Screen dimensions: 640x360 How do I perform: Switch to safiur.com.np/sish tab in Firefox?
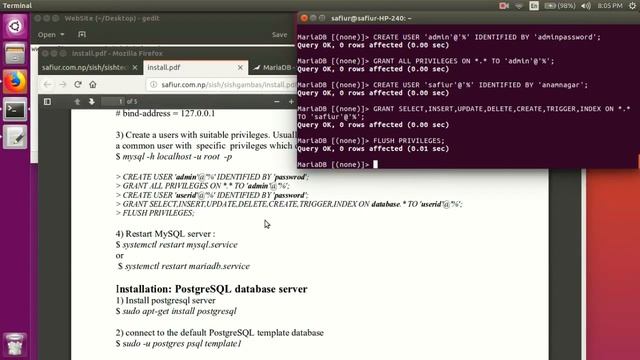pos(84,67)
